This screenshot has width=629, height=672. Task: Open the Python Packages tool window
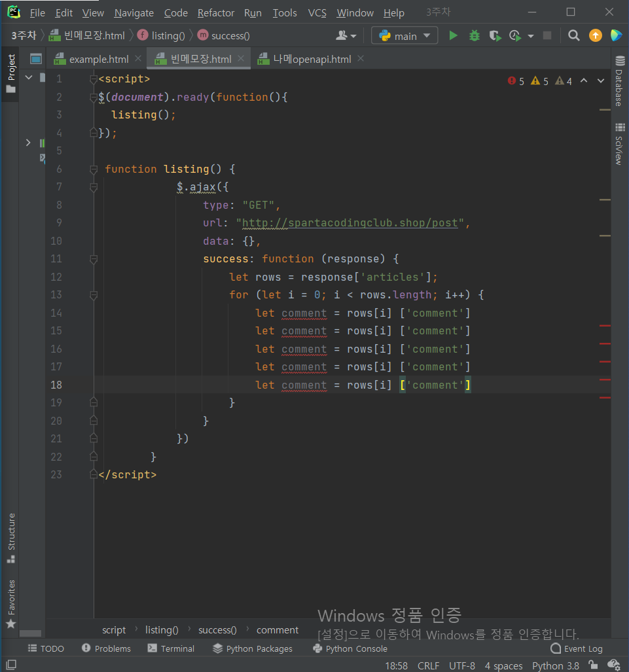(x=253, y=648)
